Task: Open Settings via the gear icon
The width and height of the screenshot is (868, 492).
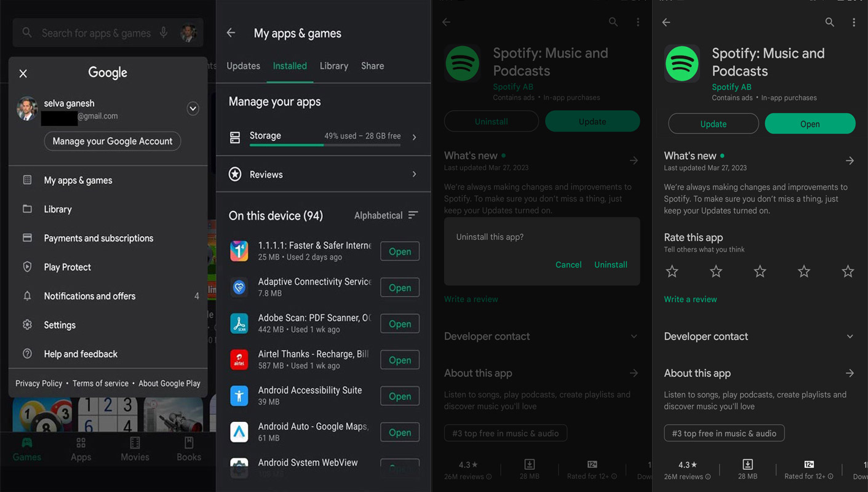Action: 27,325
